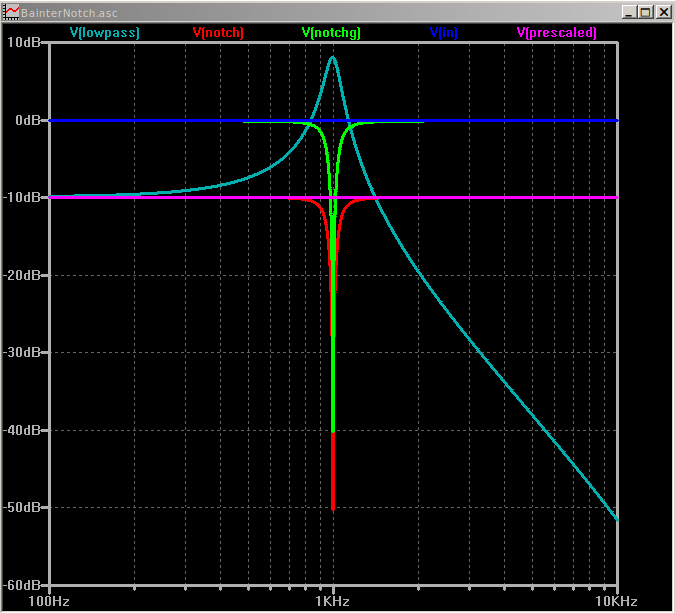Viewport: 675px width, 613px height.
Task: Click the 1KHz frequency axis label
Action: pyautogui.click(x=332, y=601)
